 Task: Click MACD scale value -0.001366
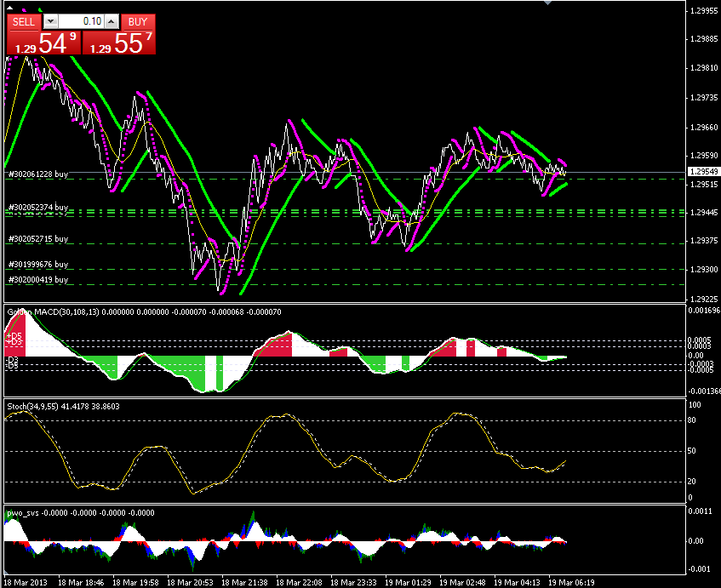(704, 391)
